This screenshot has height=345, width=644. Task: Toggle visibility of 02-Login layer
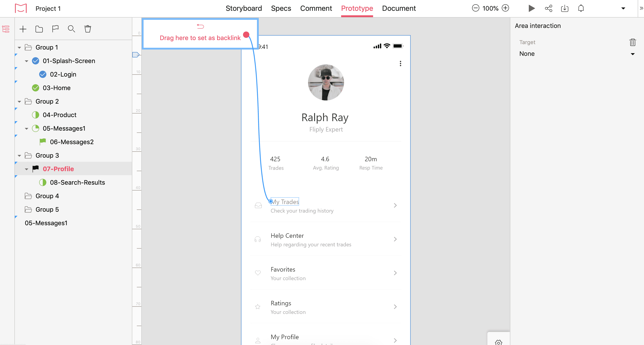[x=42, y=74]
